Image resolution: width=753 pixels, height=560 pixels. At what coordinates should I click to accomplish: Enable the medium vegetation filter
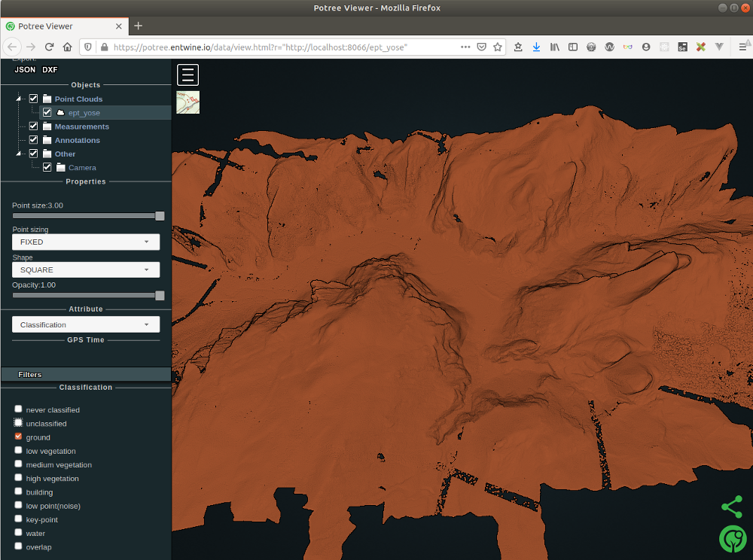tap(18, 464)
